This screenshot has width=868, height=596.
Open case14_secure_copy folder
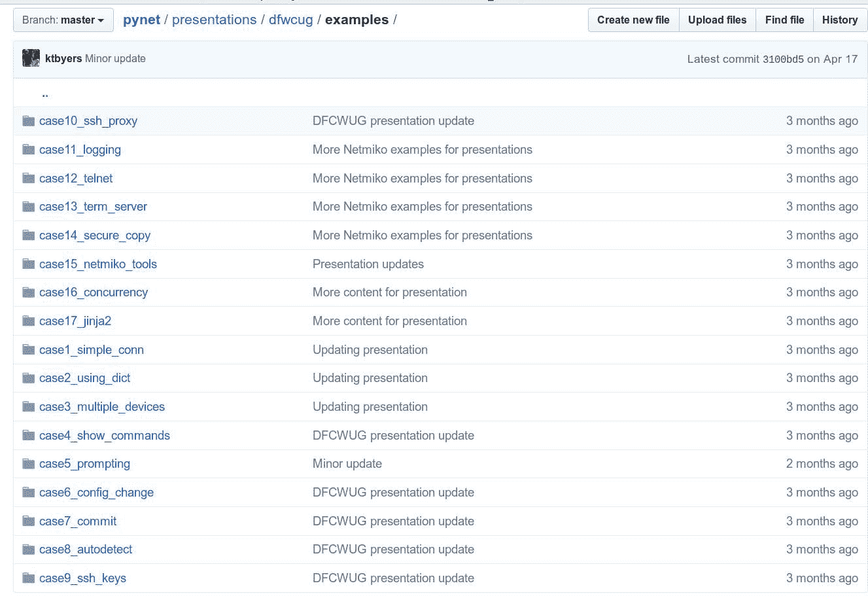(x=95, y=236)
